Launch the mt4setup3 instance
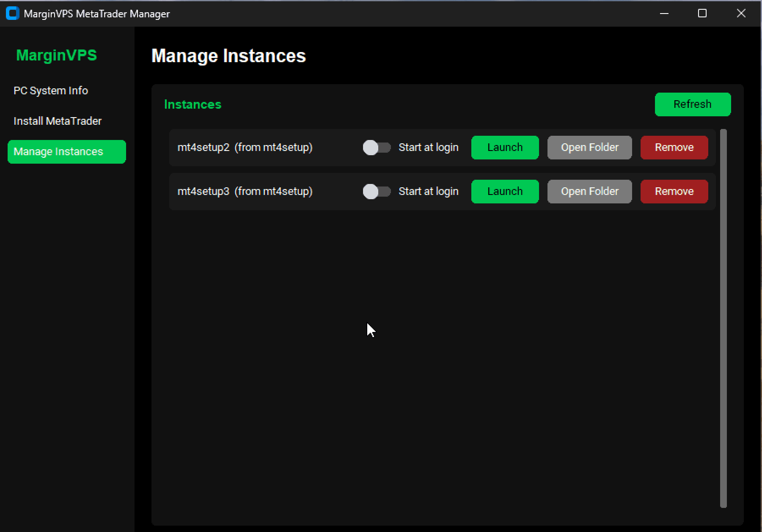The image size is (762, 532). (x=505, y=192)
